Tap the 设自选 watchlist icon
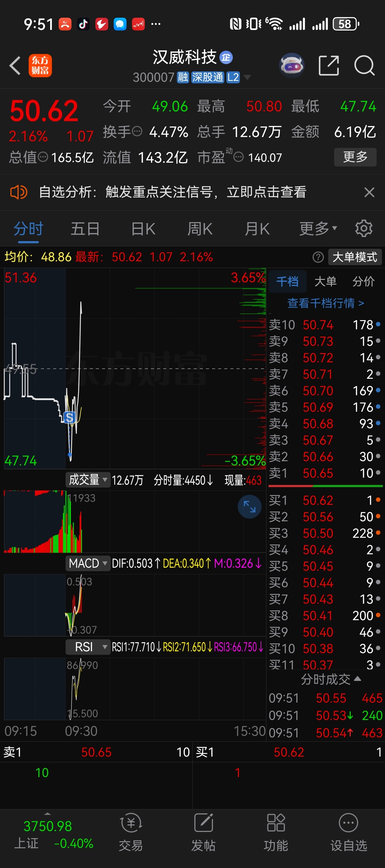 click(x=349, y=832)
